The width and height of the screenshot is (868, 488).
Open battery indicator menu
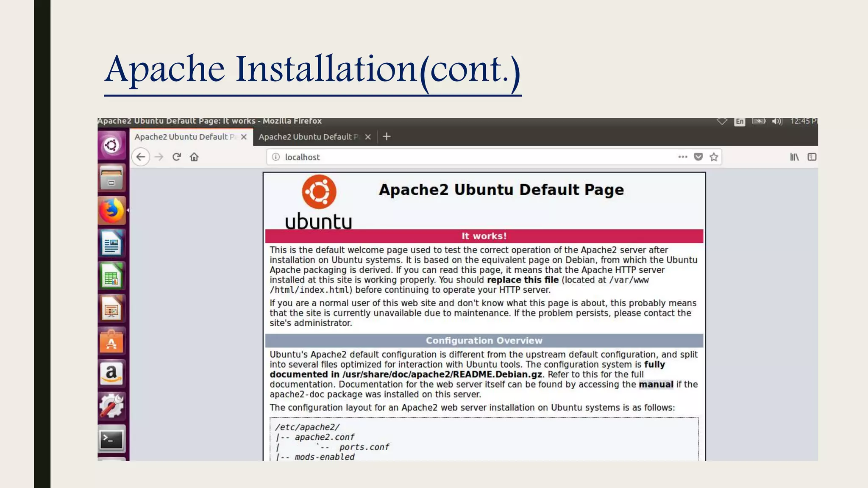click(759, 121)
